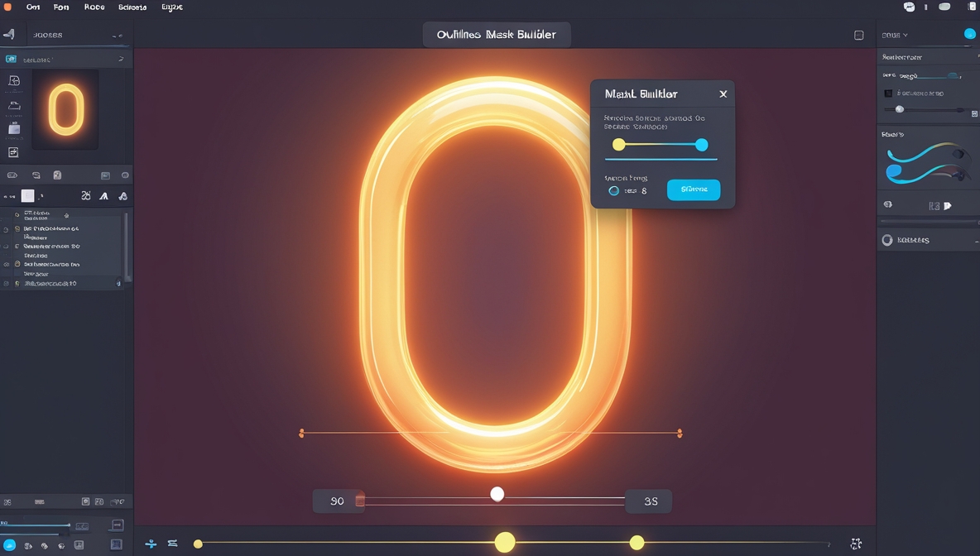This screenshot has width=980, height=556.
Task: Enable the radio option in the Mask Builder dialog
Action: (x=614, y=189)
